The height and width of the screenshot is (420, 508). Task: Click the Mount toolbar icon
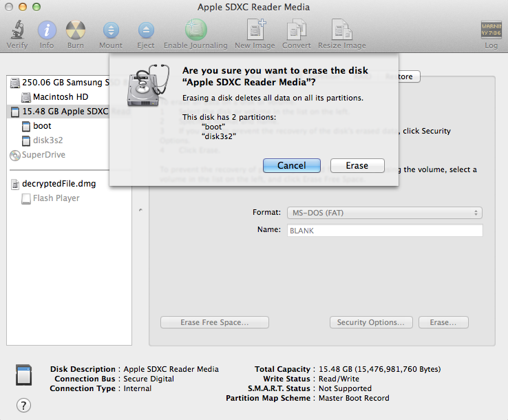pos(111,30)
